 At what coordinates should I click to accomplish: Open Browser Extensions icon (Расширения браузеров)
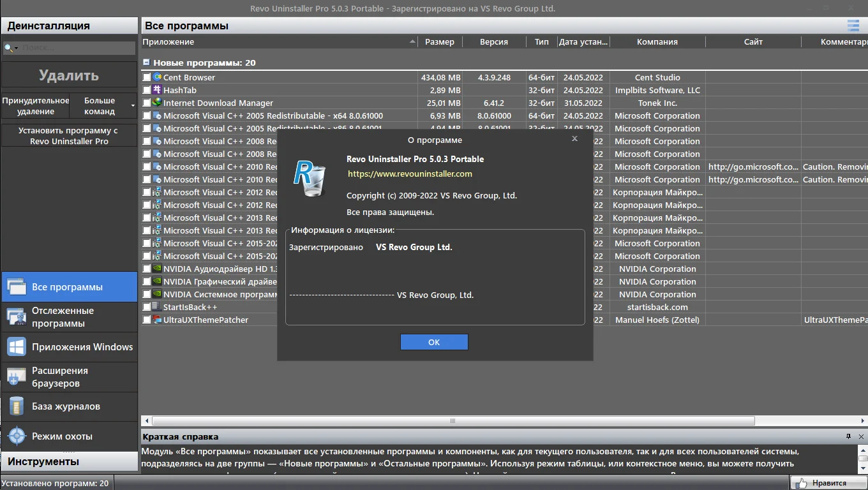pyautogui.click(x=16, y=377)
